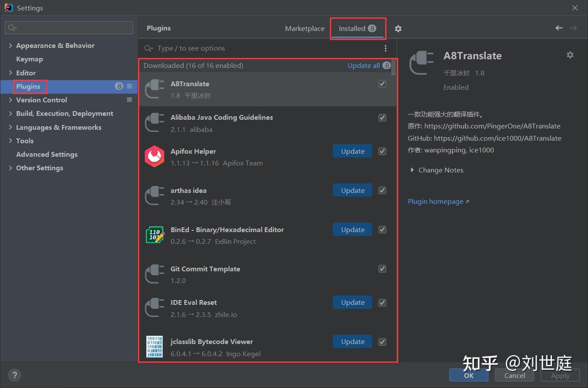The height and width of the screenshot is (388, 588).
Task: Update the IDE Eval Reset plugin
Action: [353, 302]
